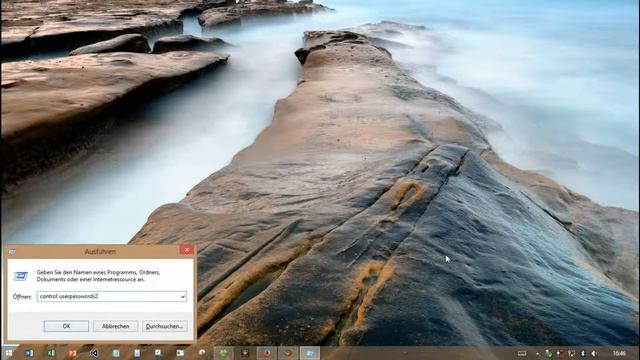The height and width of the screenshot is (360, 640).
Task: Click the green tray icon
Action: tap(549, 354)
